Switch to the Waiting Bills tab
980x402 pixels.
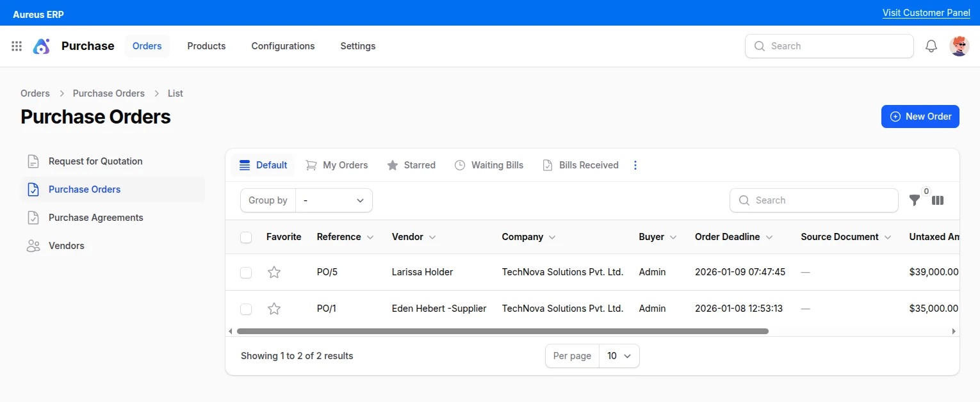click(x=489, y=165)
